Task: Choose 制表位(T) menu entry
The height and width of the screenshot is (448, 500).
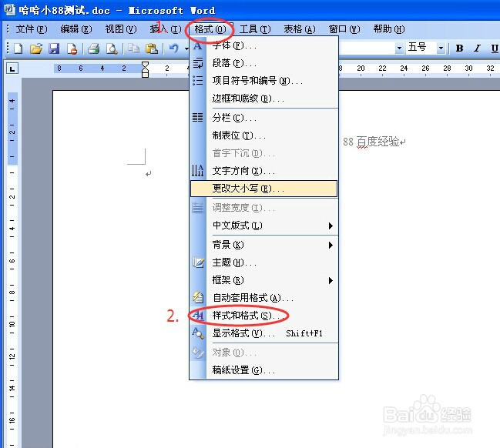Action: [263, 135]
